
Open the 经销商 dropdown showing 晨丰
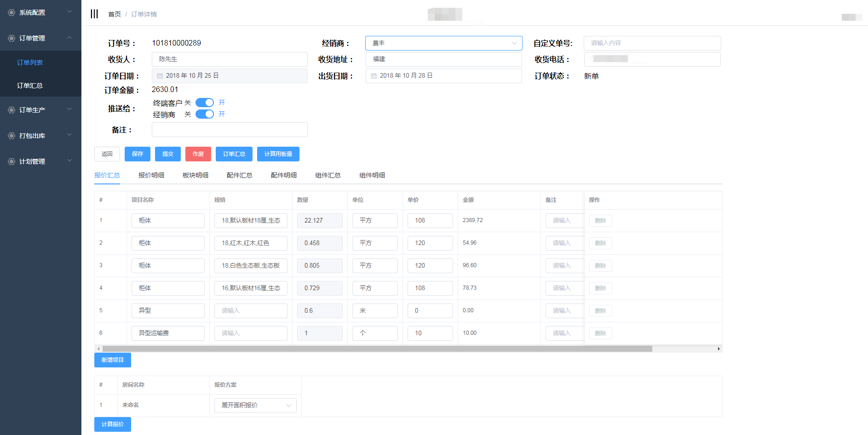coord(443,43)
